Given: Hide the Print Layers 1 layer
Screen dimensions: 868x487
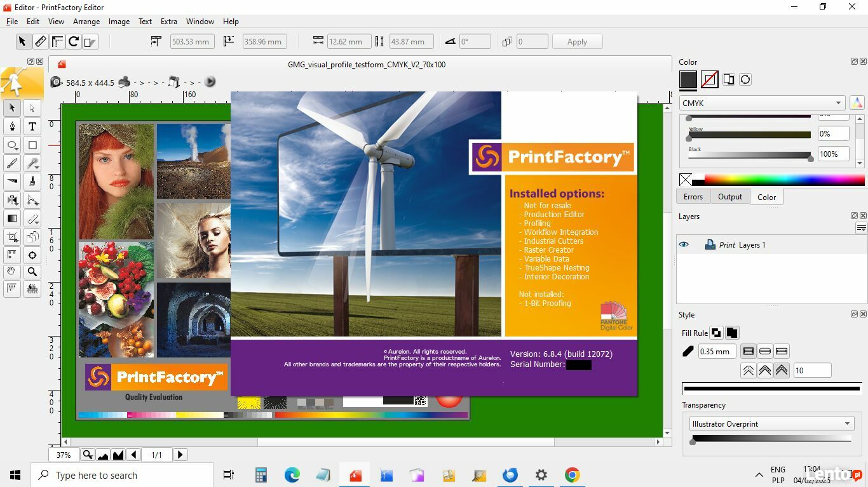Looking at the screenshot, I should click(x=684, y=244).
